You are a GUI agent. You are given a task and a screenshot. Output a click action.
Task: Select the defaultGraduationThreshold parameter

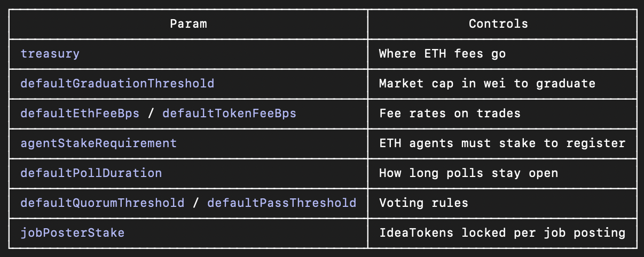coord(117,84)
